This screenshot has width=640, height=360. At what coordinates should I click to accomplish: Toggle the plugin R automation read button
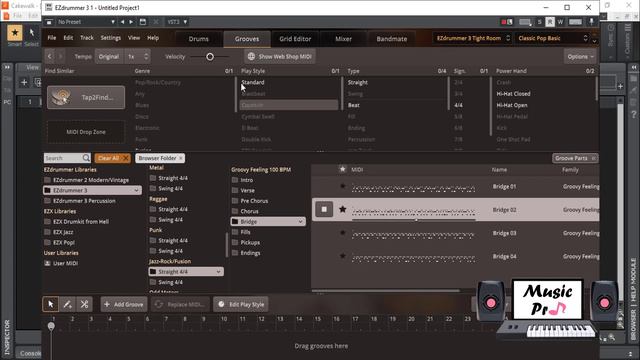coord(550,22)
